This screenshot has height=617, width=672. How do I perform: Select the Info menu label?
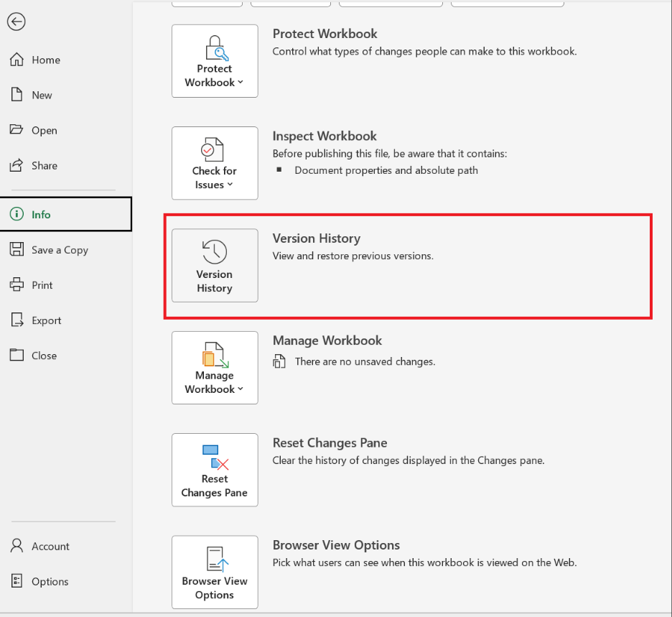coord(41,214)
